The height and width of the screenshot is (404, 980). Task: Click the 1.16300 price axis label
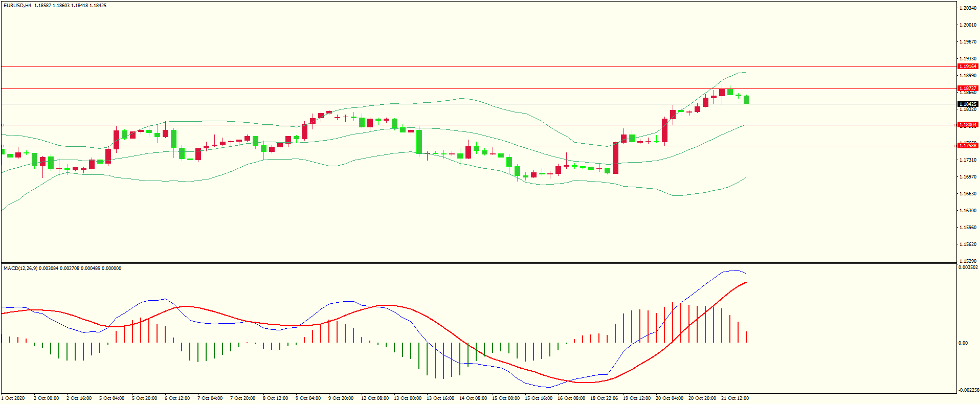[x=968, y=211]
